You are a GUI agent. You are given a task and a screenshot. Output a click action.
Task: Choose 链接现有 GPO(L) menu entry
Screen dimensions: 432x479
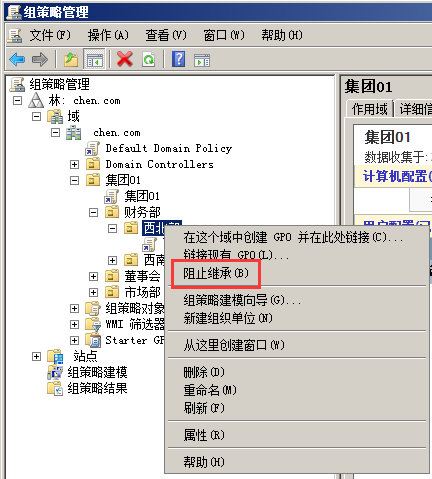236,255
